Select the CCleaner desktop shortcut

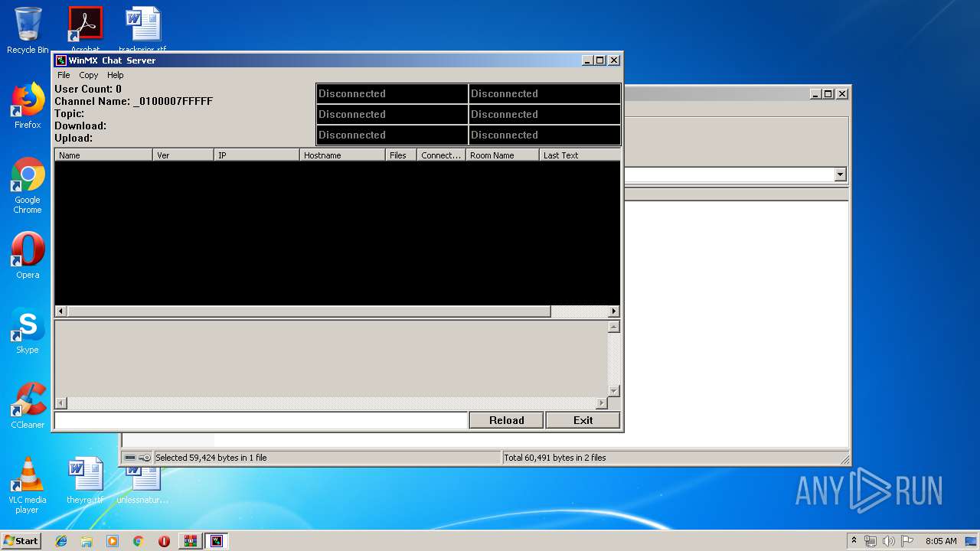28,406
